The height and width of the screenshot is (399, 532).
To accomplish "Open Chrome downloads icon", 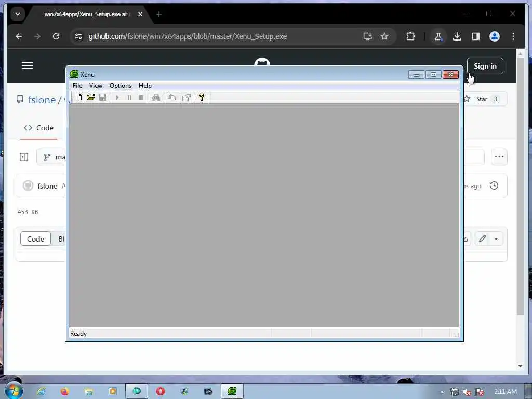I will click(457, 36).
